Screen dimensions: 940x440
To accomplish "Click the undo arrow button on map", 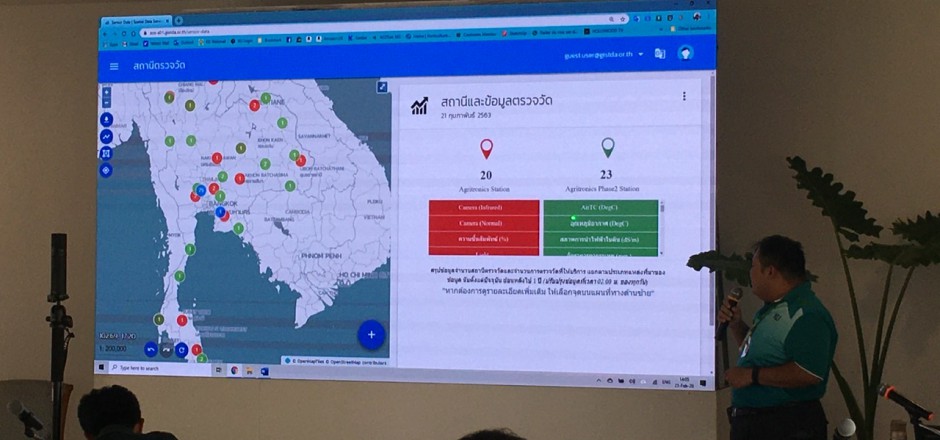I will tap(151, 349).
